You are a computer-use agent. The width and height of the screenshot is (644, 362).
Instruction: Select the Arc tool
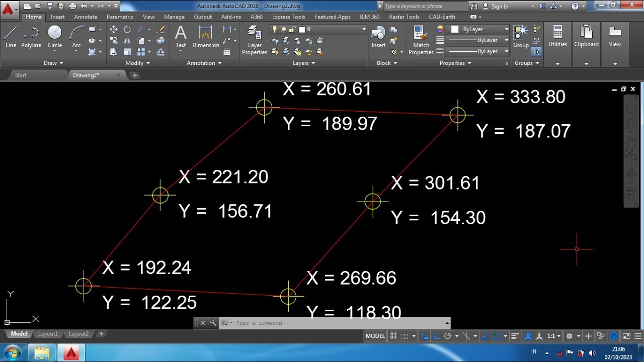76,37
